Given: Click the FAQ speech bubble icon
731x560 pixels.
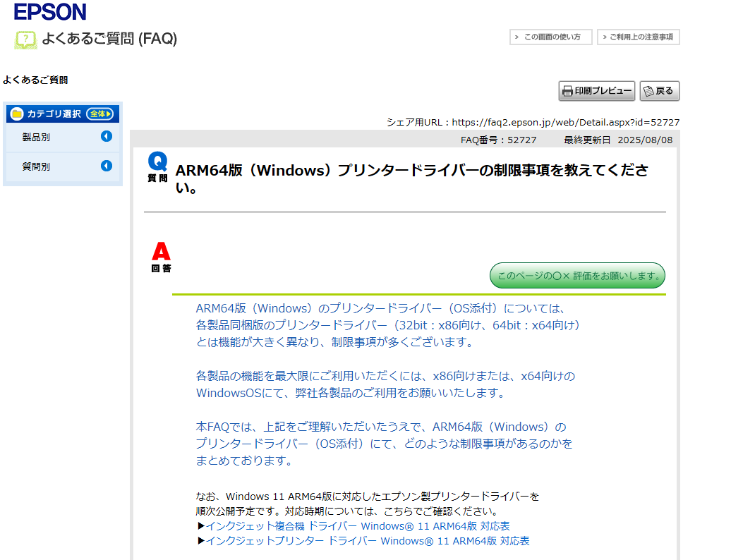Looking at the screenshot, I should click(x=25, y=39).
